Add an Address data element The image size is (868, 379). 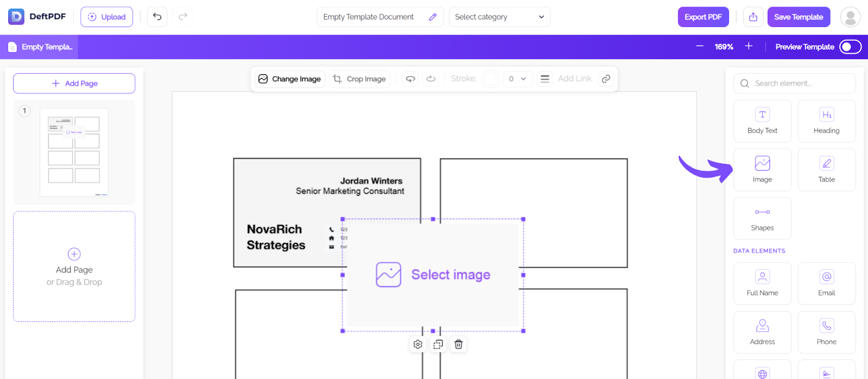tap(762, 332)
